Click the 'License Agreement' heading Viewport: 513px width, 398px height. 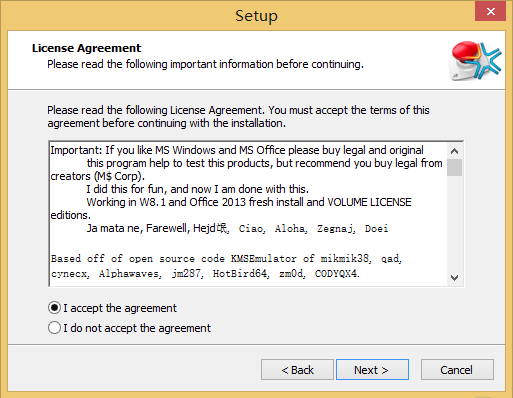click(x=87, y=48)
